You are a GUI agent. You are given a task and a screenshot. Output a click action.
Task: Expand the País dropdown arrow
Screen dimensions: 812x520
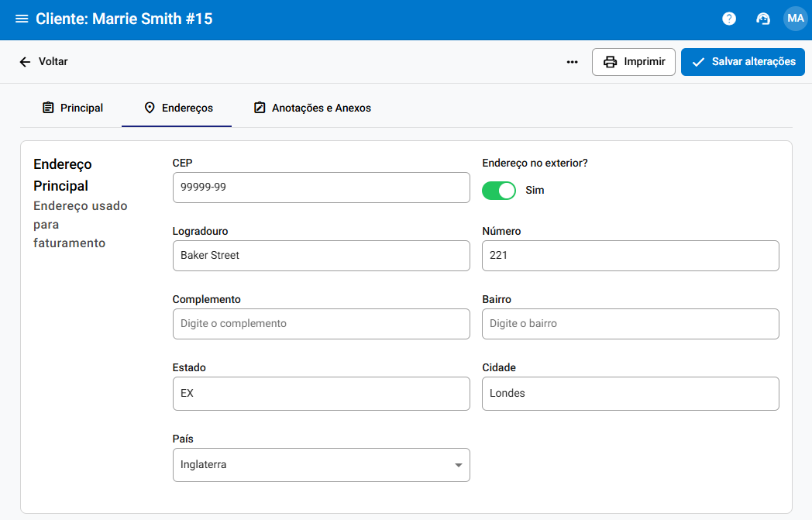point(458,465)
